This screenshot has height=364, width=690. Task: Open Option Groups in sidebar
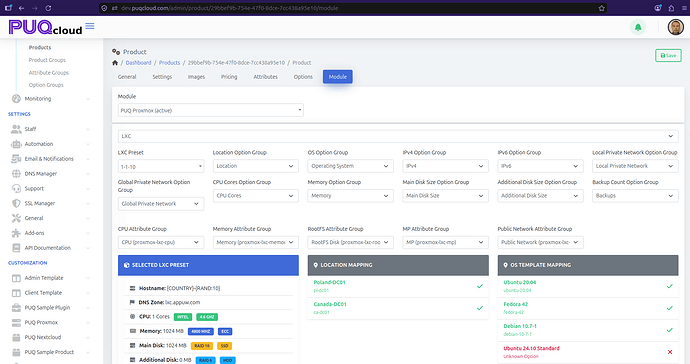click(46, 85)
